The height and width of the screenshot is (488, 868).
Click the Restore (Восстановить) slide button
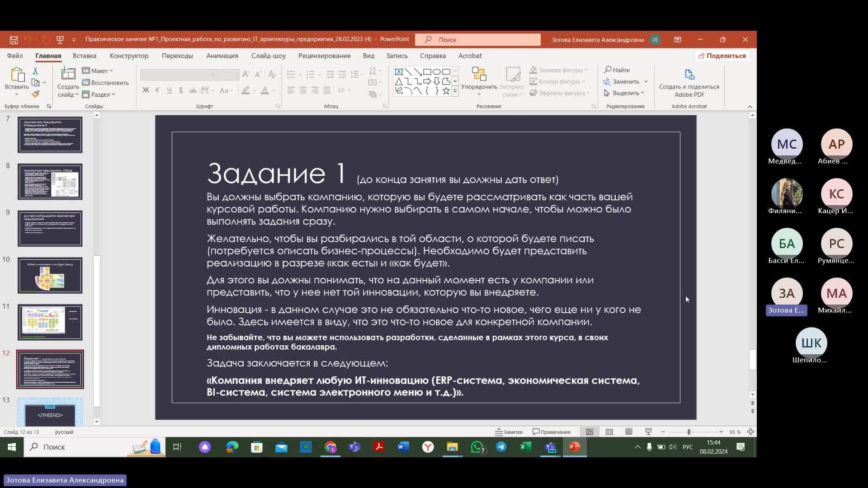click(105, 83)
